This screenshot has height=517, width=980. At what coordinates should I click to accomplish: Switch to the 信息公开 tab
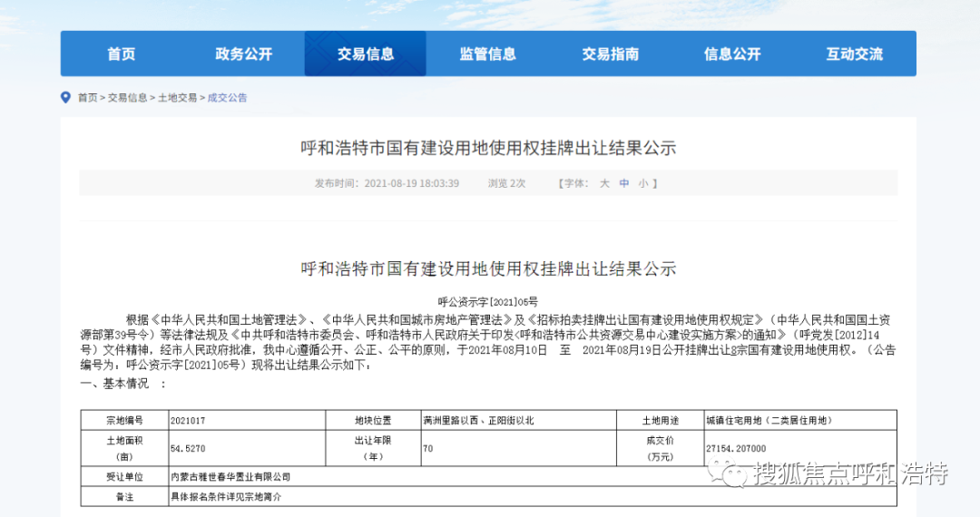click(x=732, y=54)
